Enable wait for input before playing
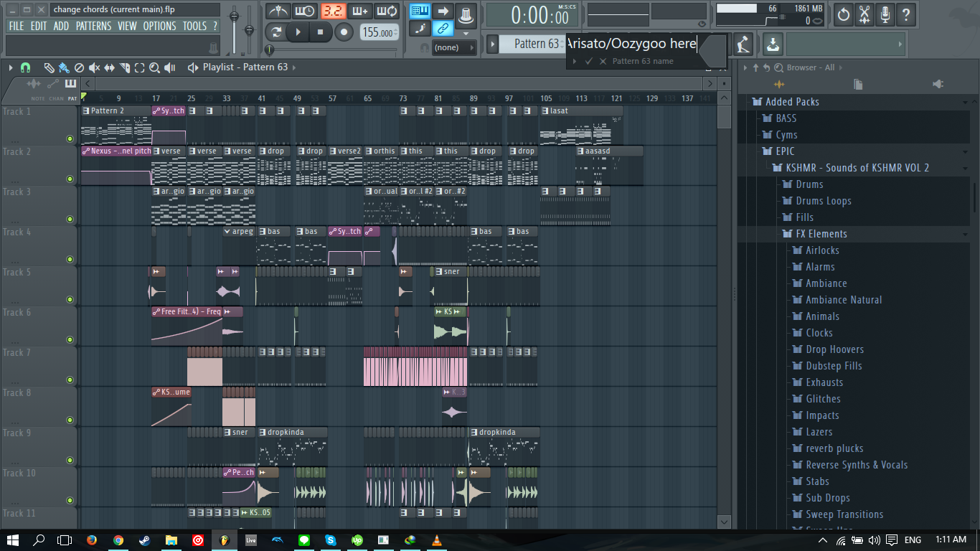Image resolution: width=980 pixels, height=551 pixels. tap(305, 11)
